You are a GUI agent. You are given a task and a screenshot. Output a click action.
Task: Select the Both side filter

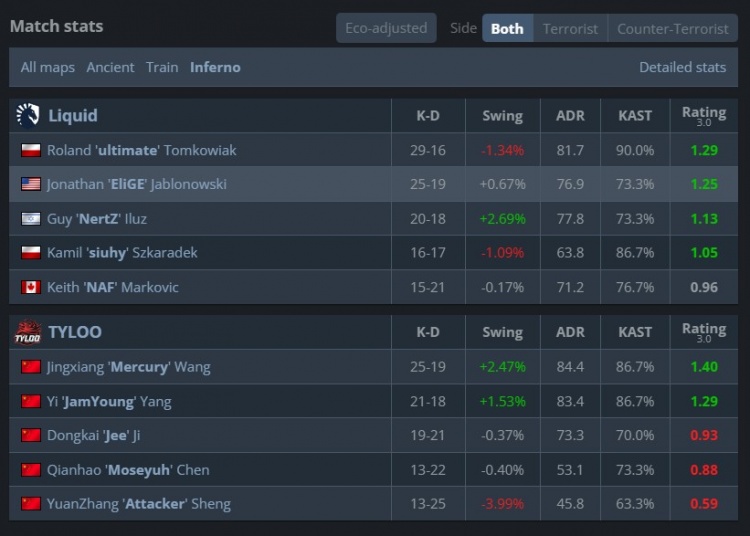point(507,28)
